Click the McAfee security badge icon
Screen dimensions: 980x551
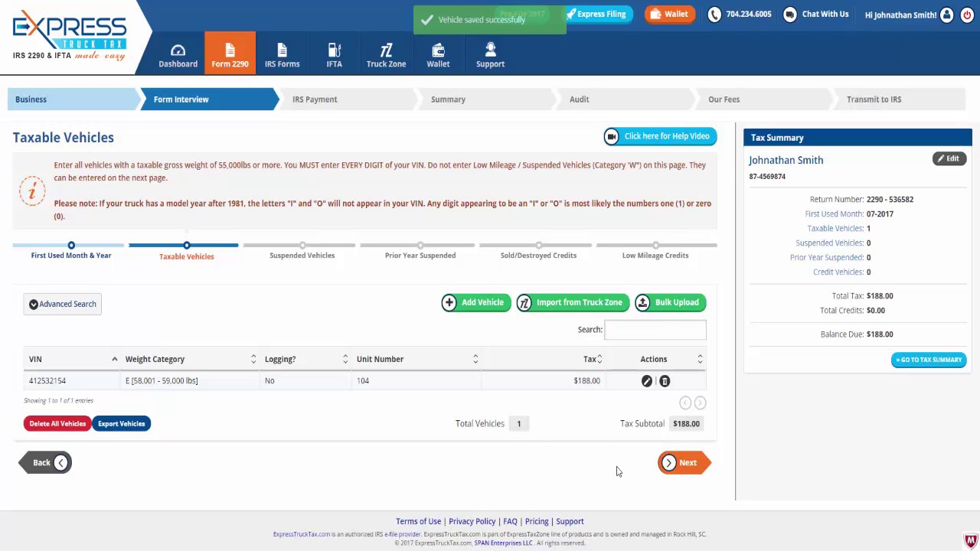tap(970, 541)
